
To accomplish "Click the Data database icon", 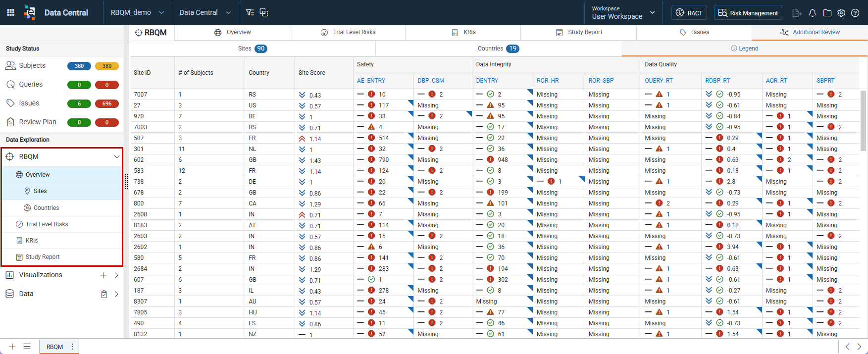I will pyautogui.click(x=9, y=294).
